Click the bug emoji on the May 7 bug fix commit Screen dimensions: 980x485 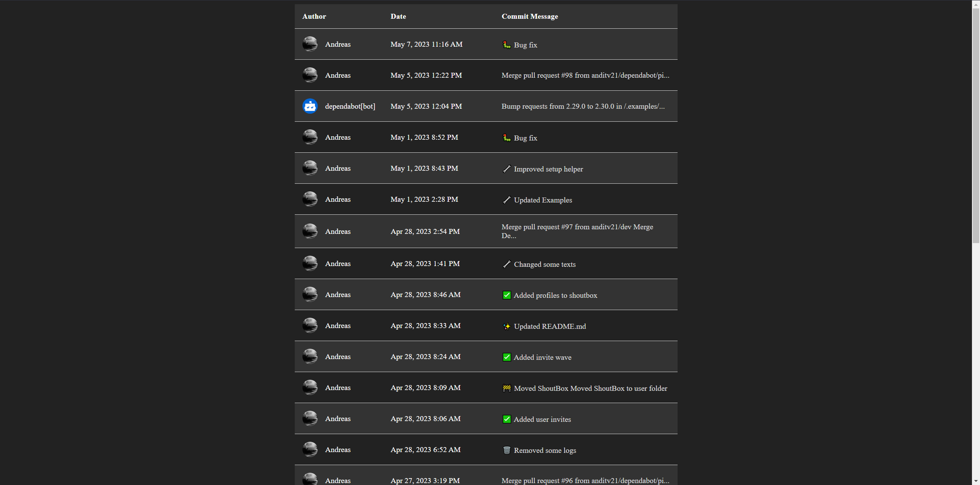tap(506, 44)
